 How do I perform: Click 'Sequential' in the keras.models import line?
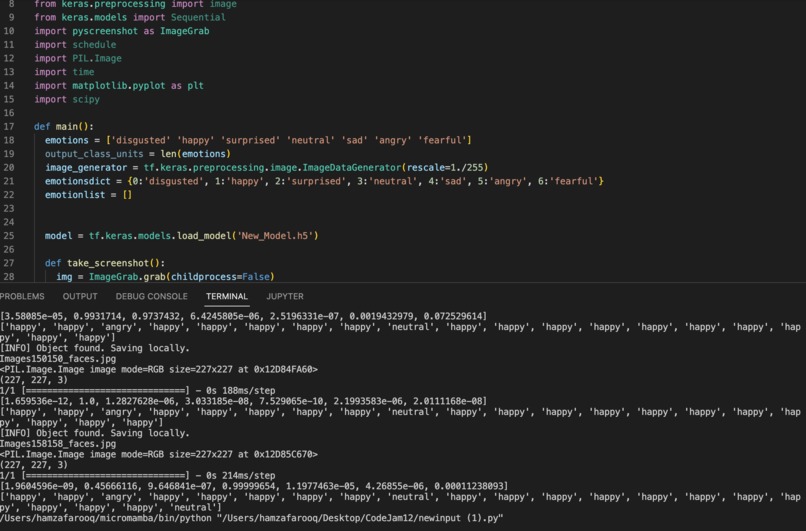(x=198, y=17)
